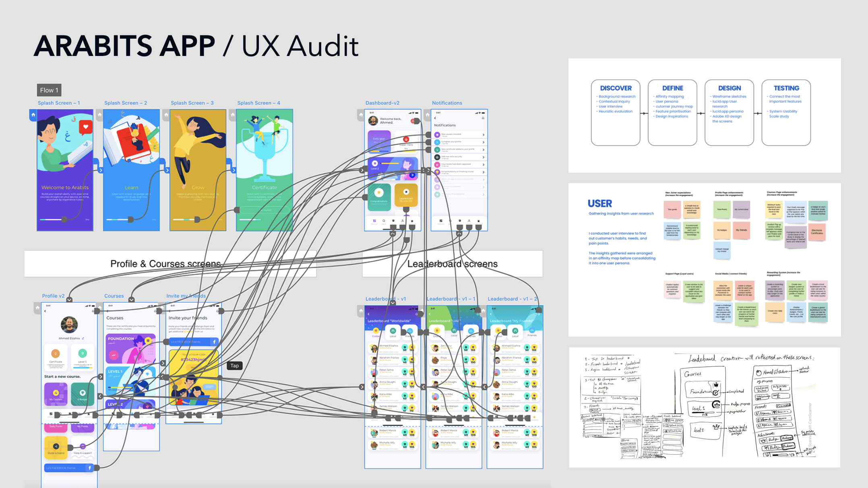Open the FOUNDATION course card
This screenshot has width=868, height=488.
pyautogui.click(x=131, y=349)
